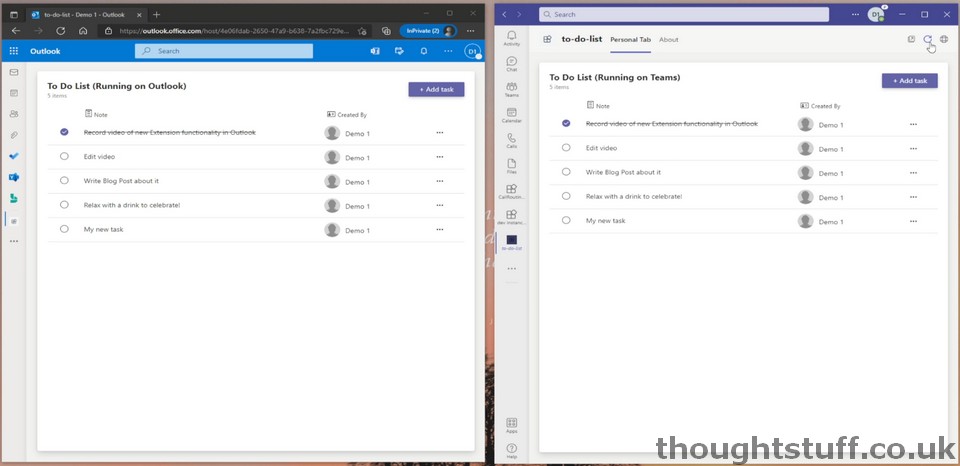
Task: Open Chat in Teams sidebar
Action: point(512,64)
